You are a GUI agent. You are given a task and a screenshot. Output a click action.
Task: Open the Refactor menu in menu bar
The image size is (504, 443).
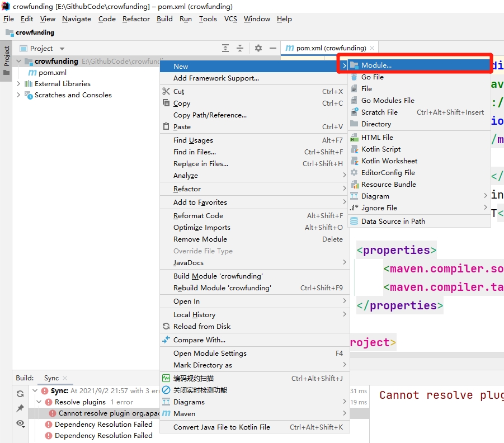136,19
